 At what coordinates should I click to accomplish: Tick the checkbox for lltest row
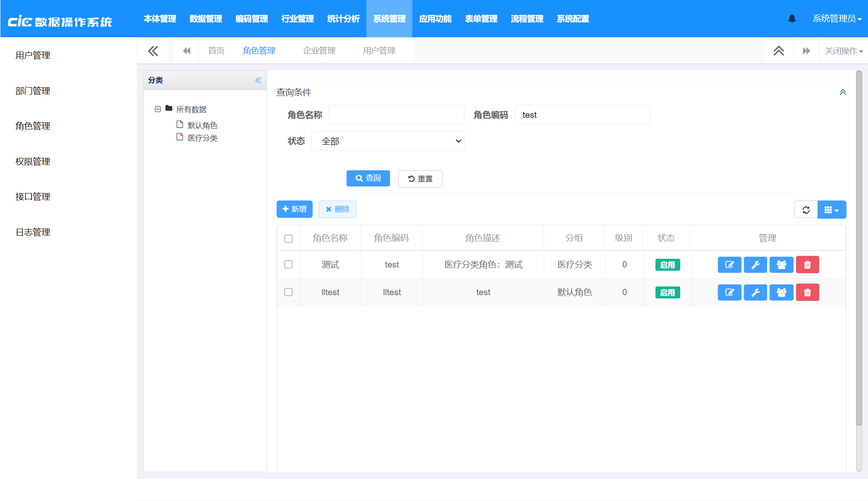click(x=288, y=292)
